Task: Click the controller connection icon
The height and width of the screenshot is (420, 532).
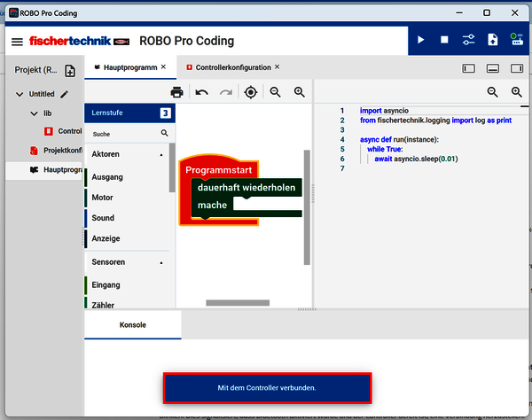Action: click(x=517, y=39)
